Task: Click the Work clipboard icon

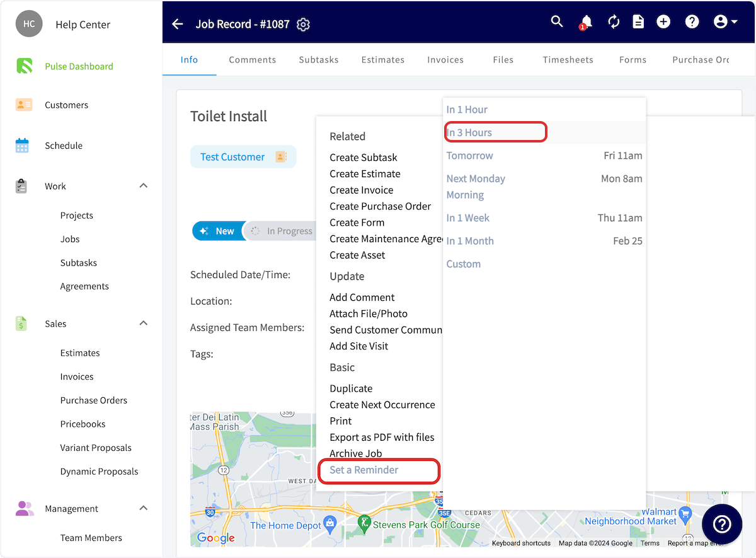Action: tap(21, 186)
